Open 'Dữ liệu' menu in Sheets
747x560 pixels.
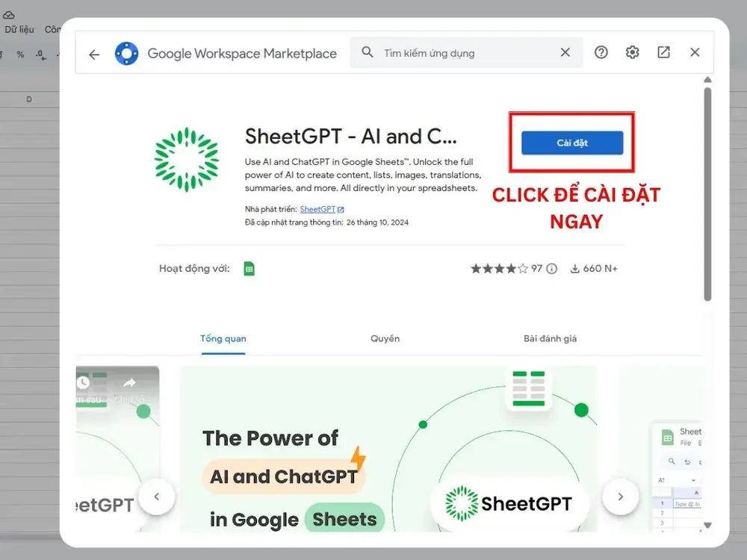(19, 30)
